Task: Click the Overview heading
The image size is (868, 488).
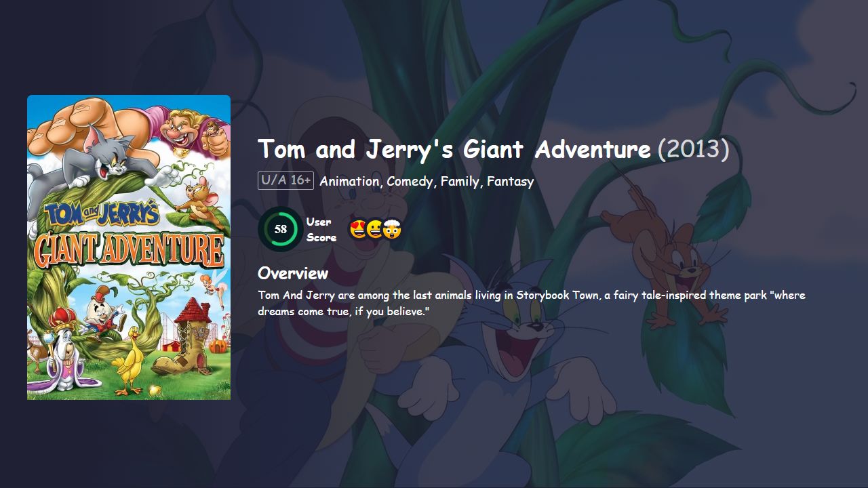Action: point(293,273)
